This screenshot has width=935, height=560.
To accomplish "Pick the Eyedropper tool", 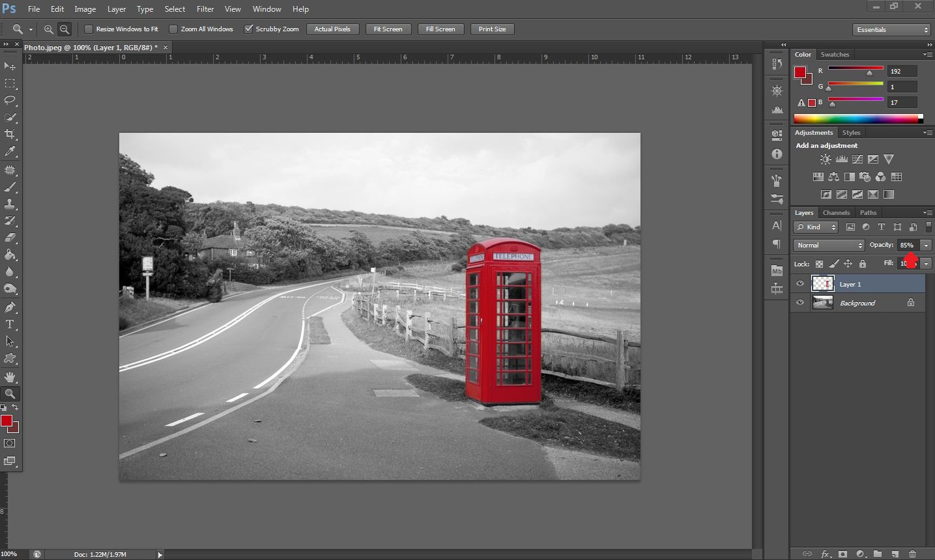I will (x=9, y=151).
